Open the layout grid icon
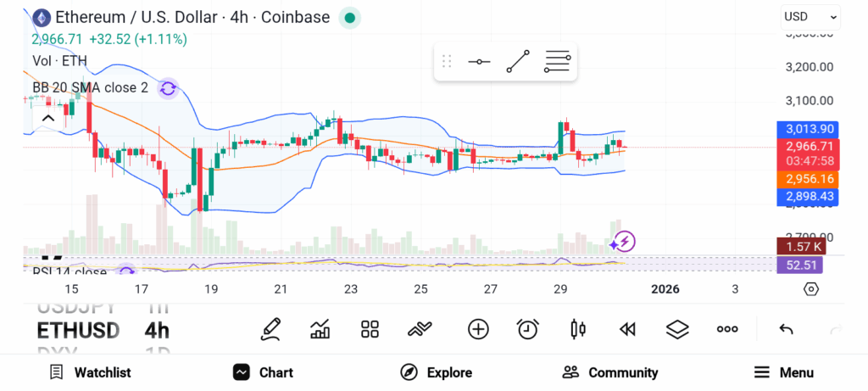 click(370, 329)
